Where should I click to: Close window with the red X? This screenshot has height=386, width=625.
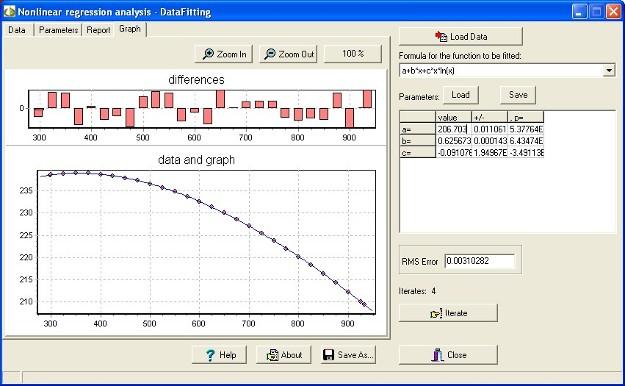pyautogui.click(x=613, y=12)
